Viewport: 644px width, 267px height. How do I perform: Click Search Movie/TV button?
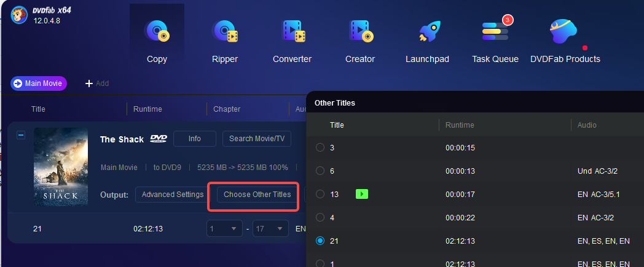coord(257,139)
